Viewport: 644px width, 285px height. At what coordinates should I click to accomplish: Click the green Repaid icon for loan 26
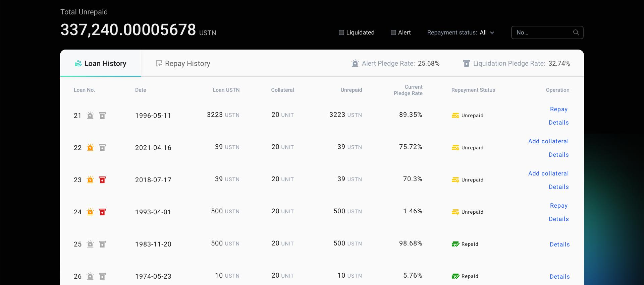click(455, 276)
